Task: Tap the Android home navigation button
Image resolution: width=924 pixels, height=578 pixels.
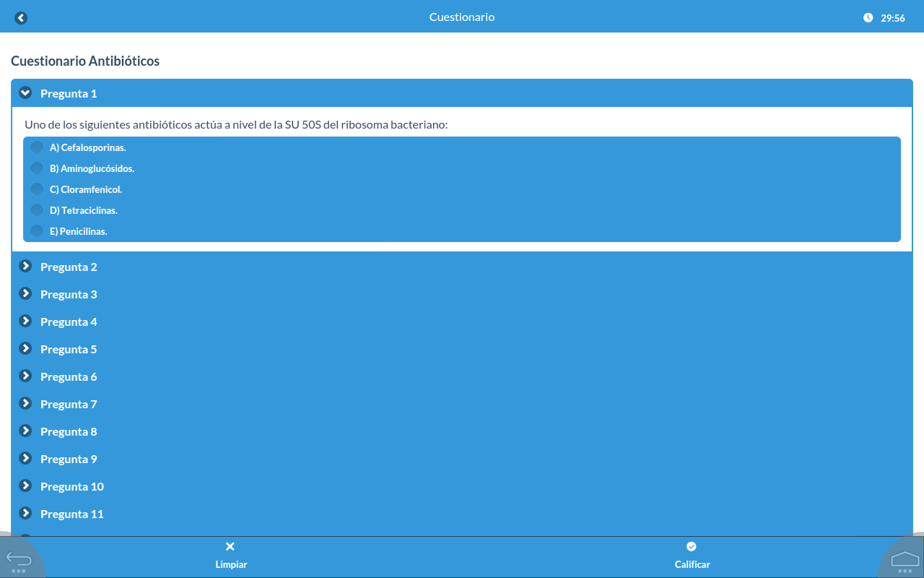Action: pyautogui.click(x=905, y=559)
